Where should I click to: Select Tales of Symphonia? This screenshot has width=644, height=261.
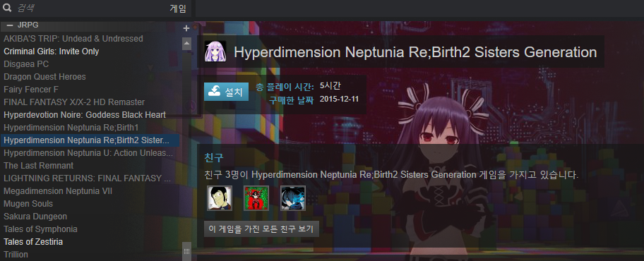(x=40, y=229)
